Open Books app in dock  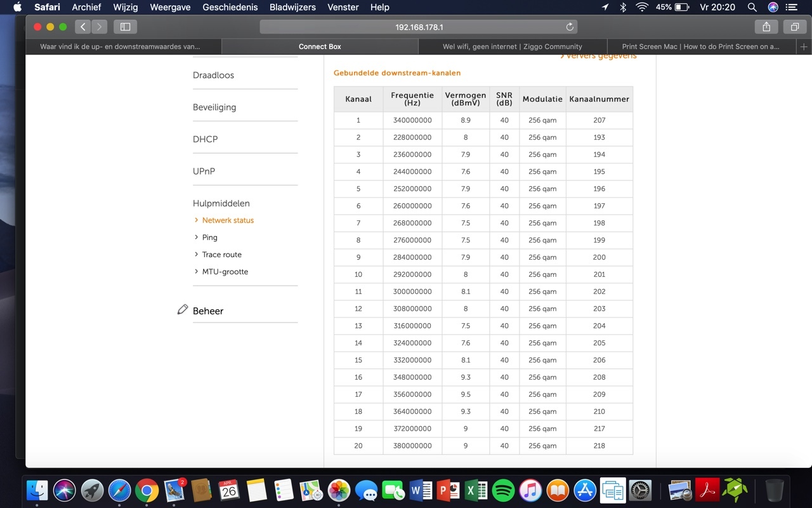[558, 490]
